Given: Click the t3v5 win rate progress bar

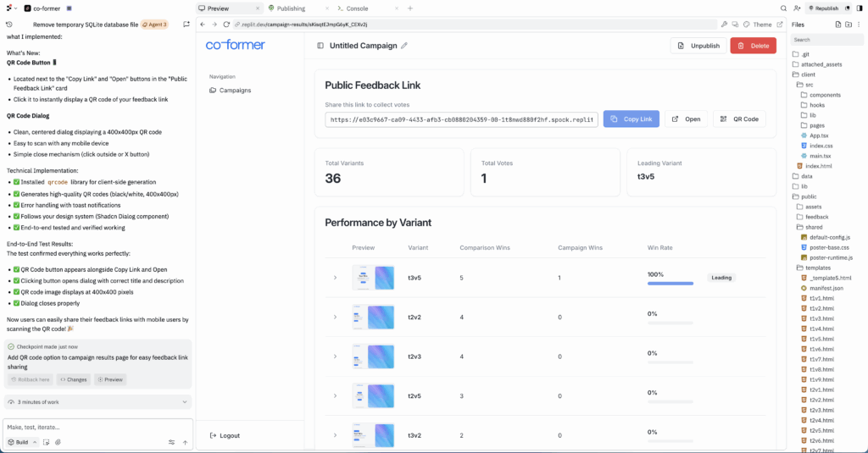Looking at the screenshot, I should click(x=670, y=283).
